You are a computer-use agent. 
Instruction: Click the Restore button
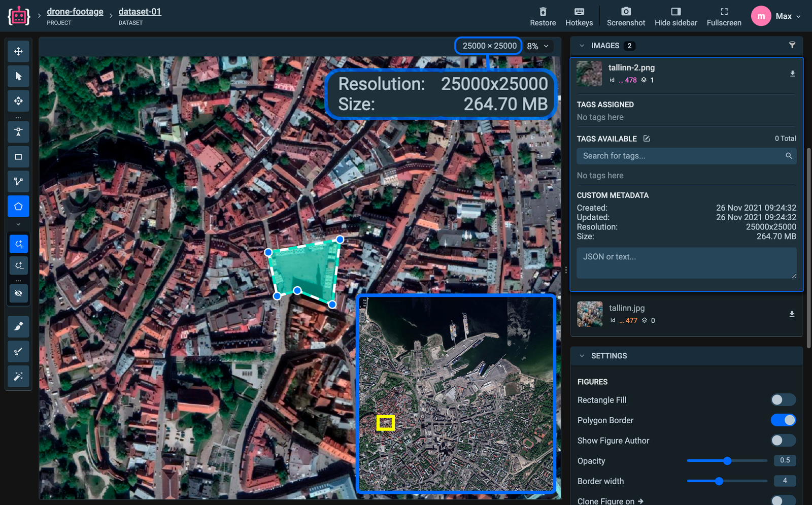click(x=543, y=16)
